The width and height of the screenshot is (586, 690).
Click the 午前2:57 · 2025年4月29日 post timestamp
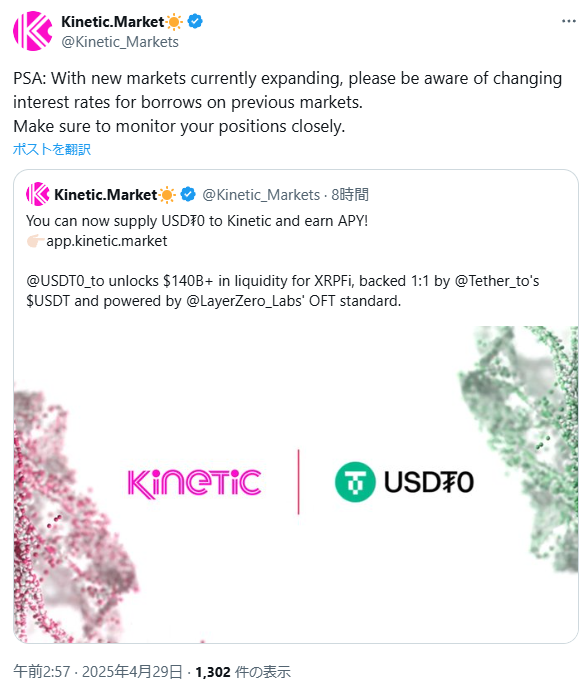[98, 672]
